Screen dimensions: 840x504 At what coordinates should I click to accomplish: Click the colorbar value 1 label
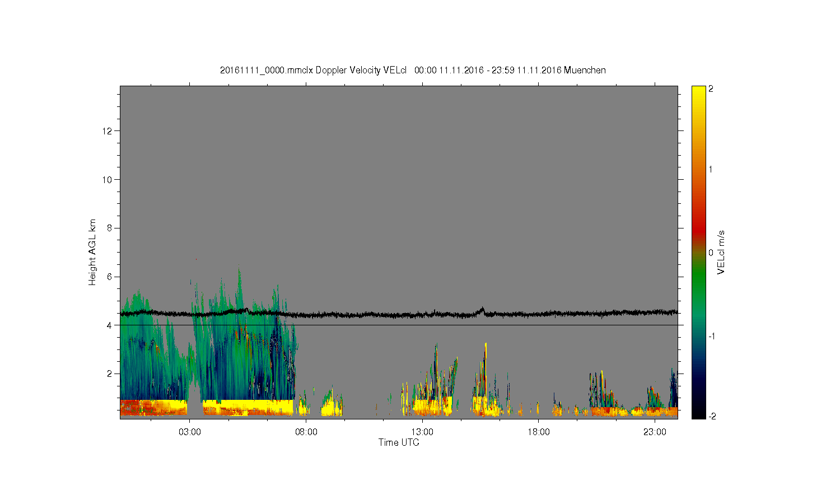[x=711, y=169]
